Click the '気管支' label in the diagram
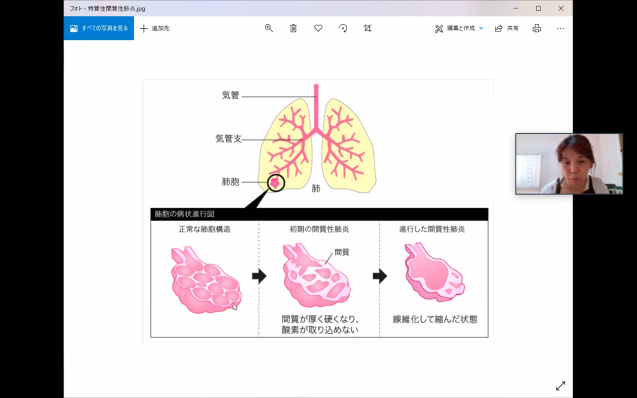 pos(228,138)
